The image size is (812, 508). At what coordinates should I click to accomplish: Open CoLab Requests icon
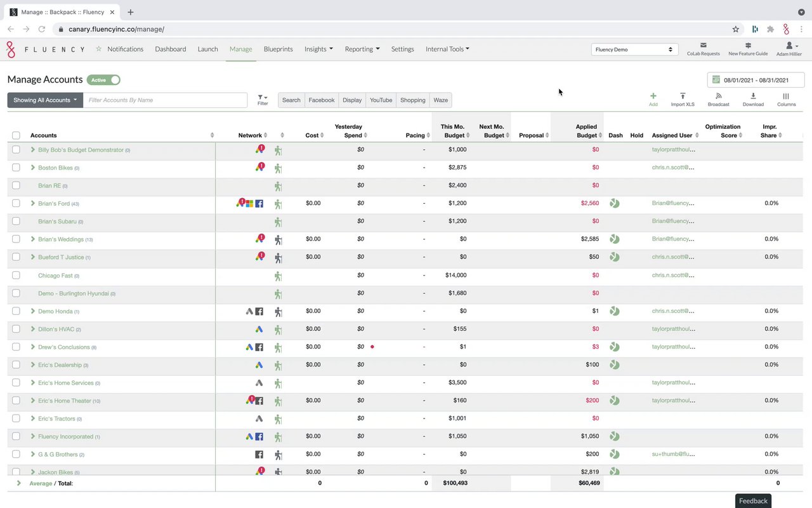pyautogui.click(x=704, y=45)
